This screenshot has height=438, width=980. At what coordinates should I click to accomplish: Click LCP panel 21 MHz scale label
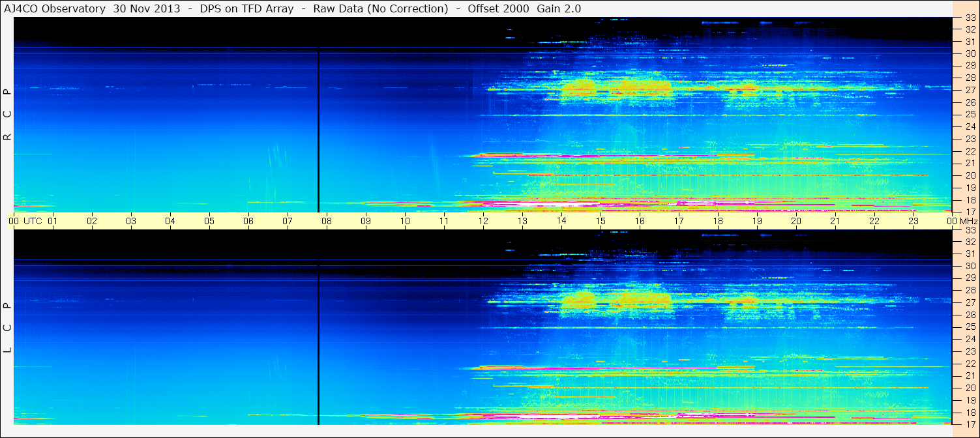[970, 375]
